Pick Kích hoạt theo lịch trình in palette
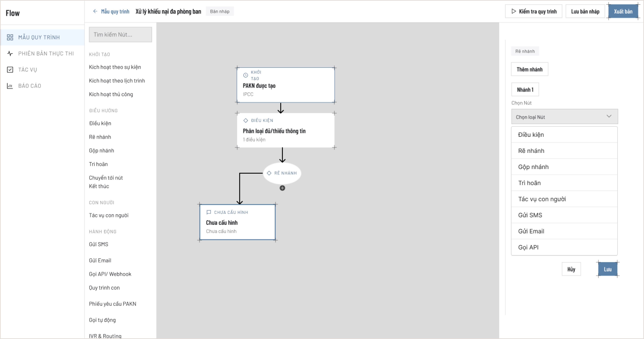Viewport: 644px width, 339px height. (117, 81)
